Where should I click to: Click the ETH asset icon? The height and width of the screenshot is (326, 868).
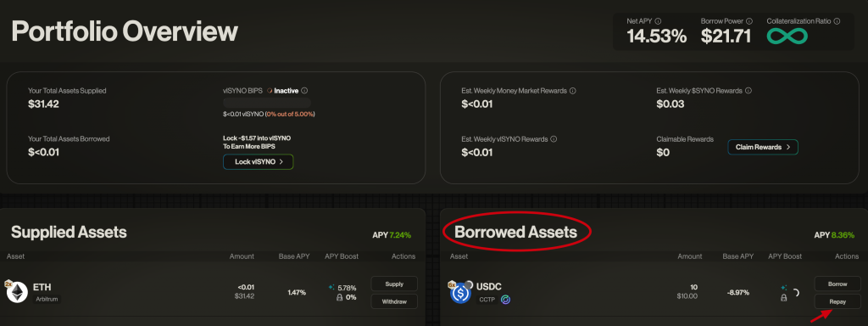pos(17,293)
